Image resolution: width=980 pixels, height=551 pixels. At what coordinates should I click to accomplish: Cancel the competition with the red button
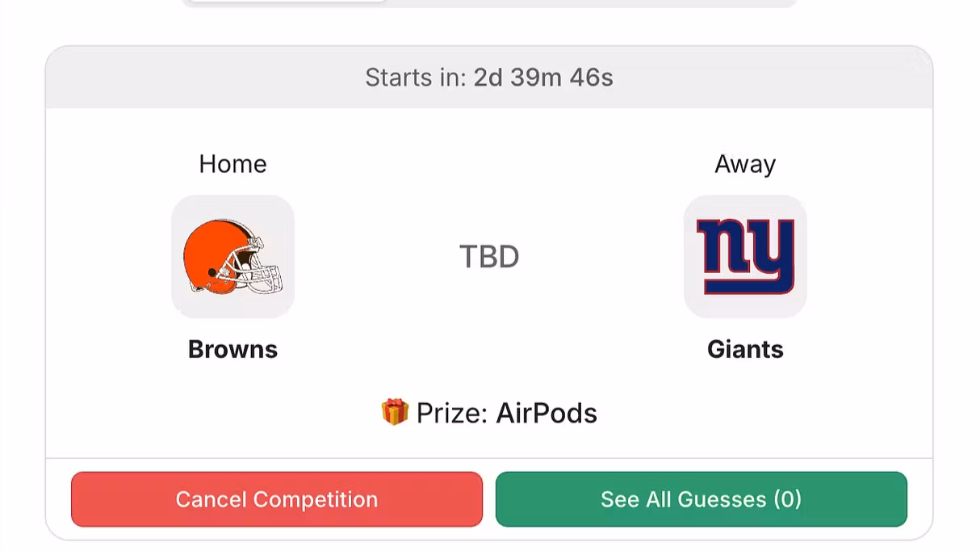click(x=276, y=499)
